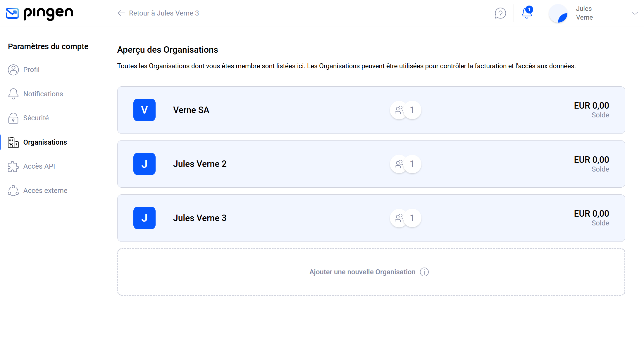The image size is (644, 339).
Task: Expand the user account dropdown chevron
Action: [634, 13]
